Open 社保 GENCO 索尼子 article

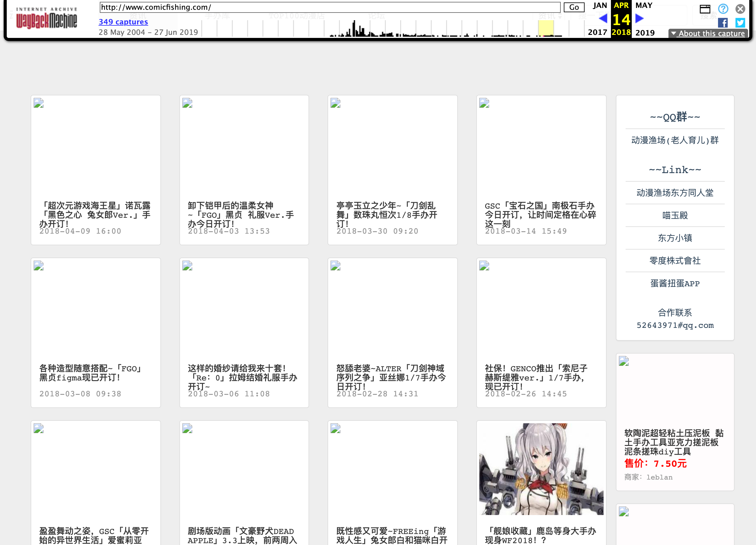pyautogui.click(x=536, y=377)
